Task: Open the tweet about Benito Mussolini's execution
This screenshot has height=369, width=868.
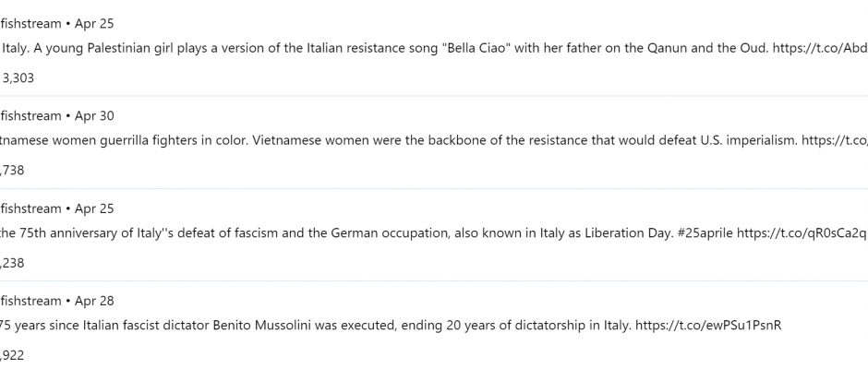Action: (x=434, y=326)
